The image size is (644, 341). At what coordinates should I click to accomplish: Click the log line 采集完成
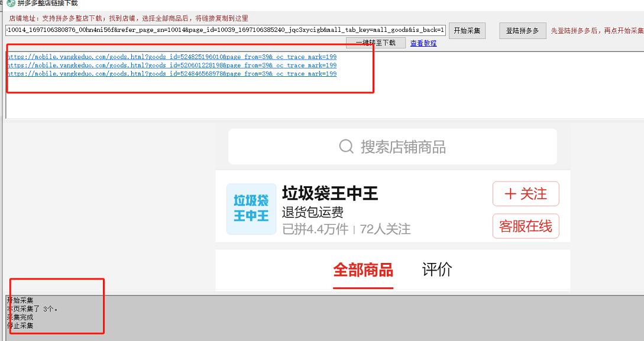pyautogui.click(x=20, y=317)
